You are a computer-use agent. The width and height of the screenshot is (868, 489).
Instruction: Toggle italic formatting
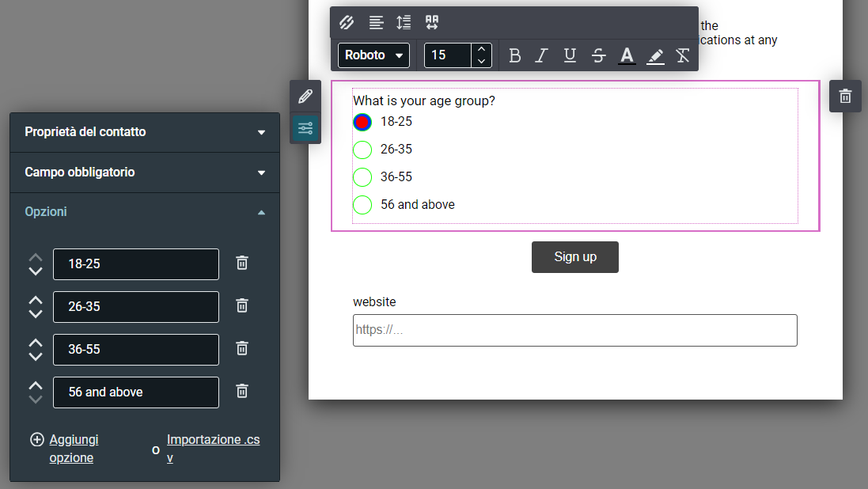pyautogui.click(x=541, y=55)
